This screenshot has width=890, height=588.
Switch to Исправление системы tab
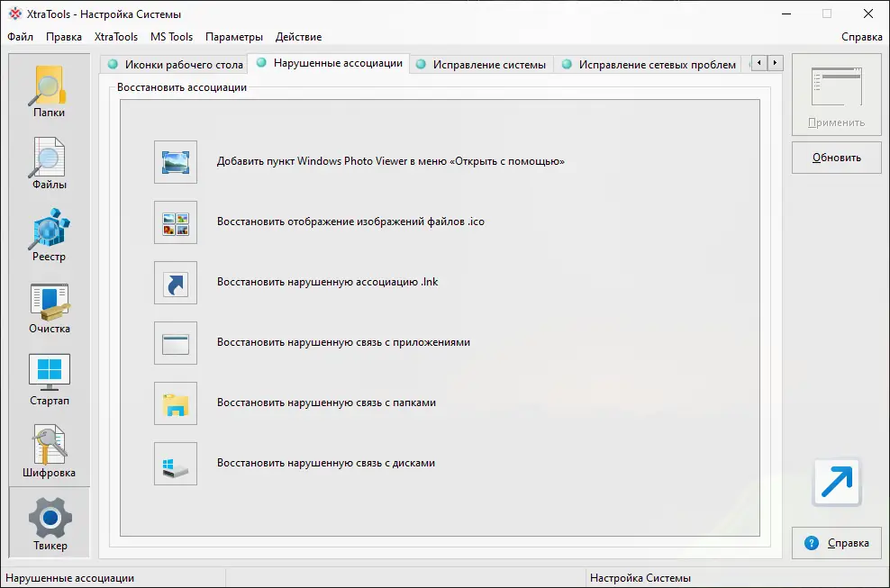pos(482,65)
